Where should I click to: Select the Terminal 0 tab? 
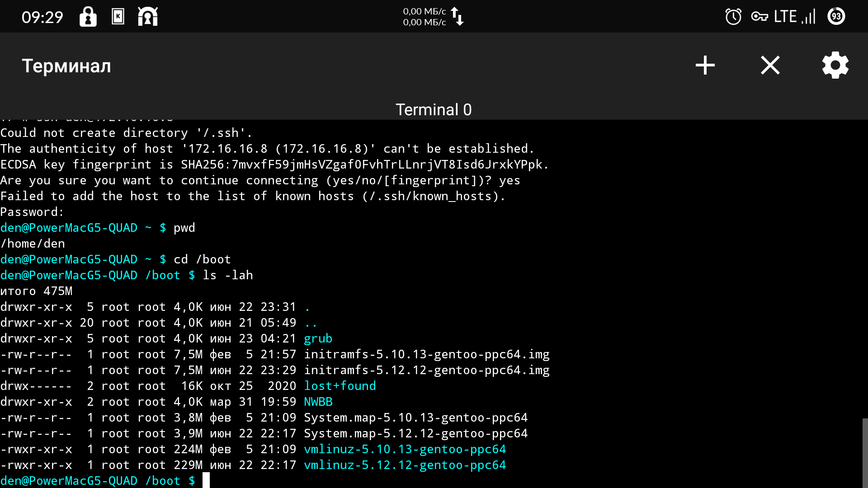[434, 109]
